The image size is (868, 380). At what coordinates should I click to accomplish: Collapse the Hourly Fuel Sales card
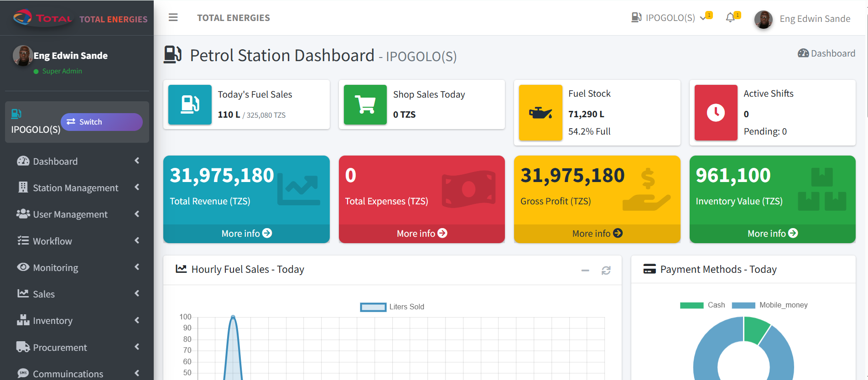585,271
